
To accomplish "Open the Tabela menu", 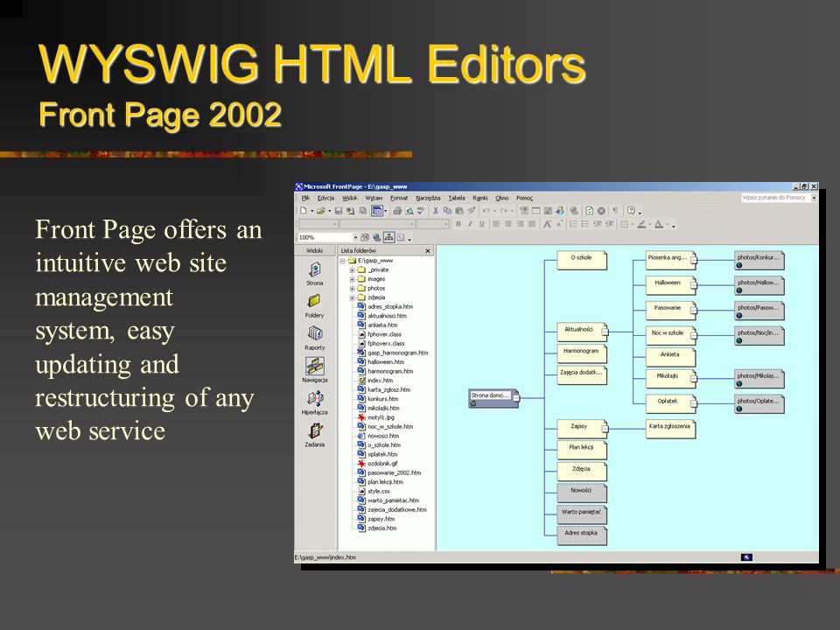I will [x=457, y=198].
